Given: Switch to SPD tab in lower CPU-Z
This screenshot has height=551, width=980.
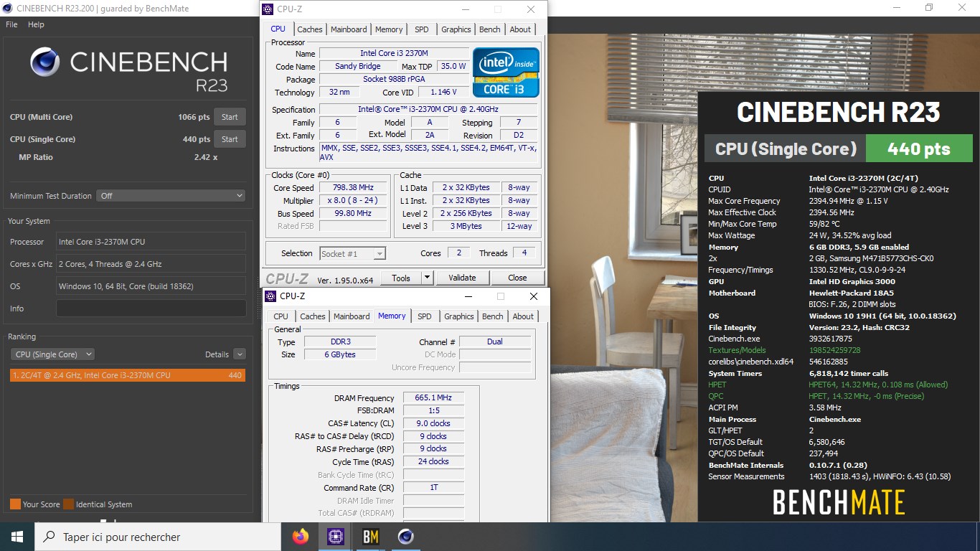Looking at the screenshot, I should (425, 316).
